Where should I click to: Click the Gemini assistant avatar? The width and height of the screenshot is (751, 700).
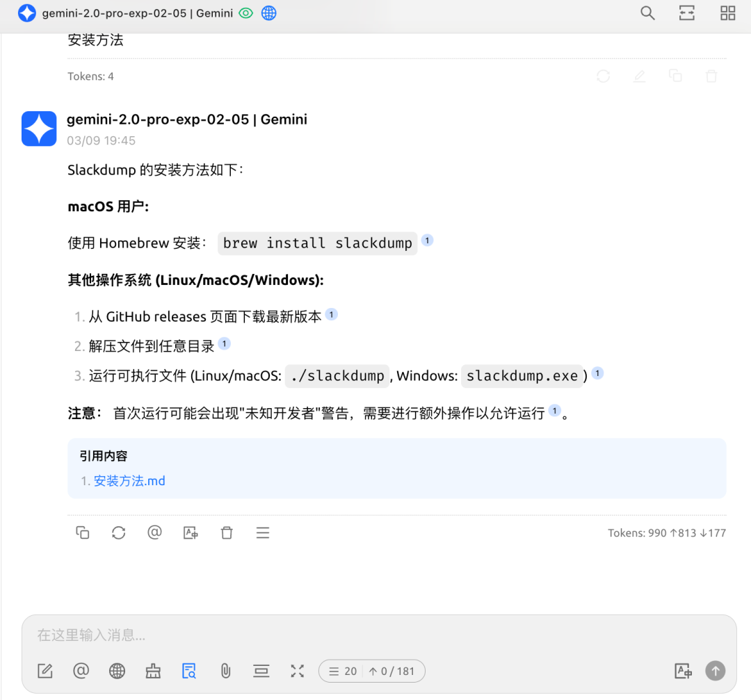pyautogui.click(x=39, y=129)
